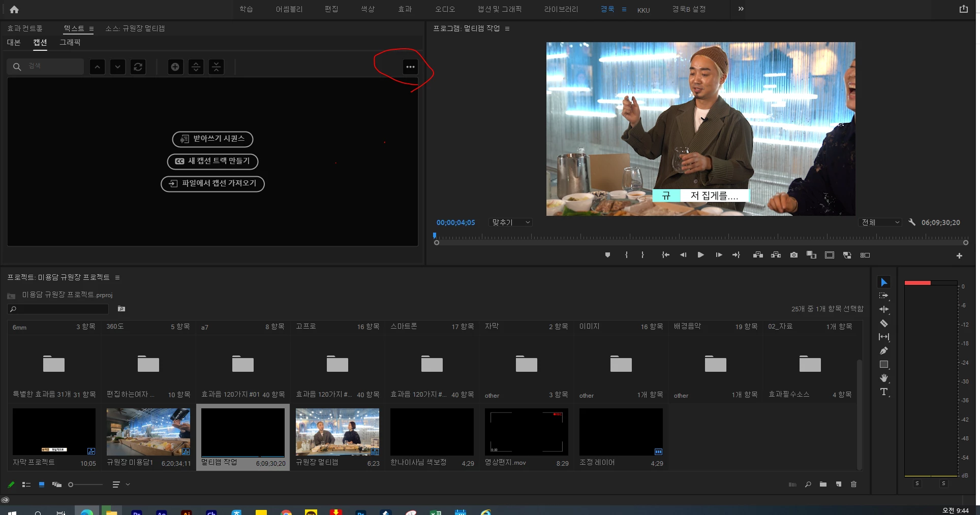Screen dimensions: 980x515
Task: Select the Razor tool
Action: pos(884,323)
